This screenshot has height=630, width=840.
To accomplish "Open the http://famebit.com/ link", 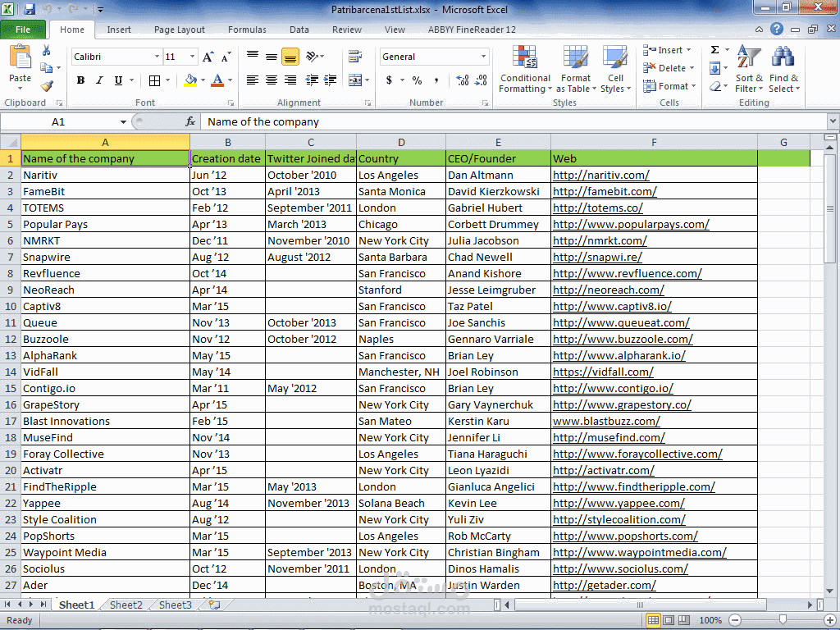I will pos(605,191).
